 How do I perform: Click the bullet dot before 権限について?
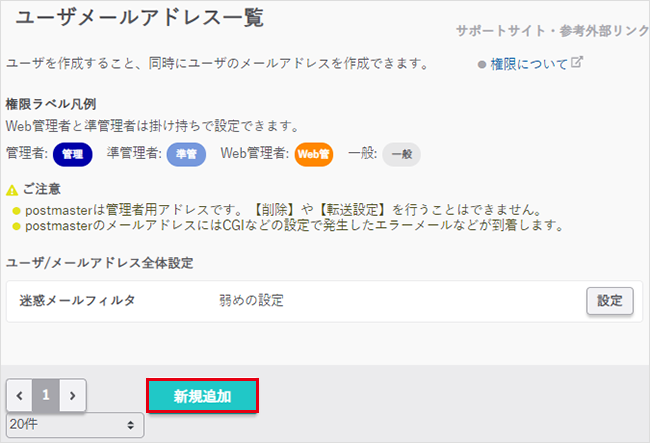pyautogui.click(x=481, y=64)
